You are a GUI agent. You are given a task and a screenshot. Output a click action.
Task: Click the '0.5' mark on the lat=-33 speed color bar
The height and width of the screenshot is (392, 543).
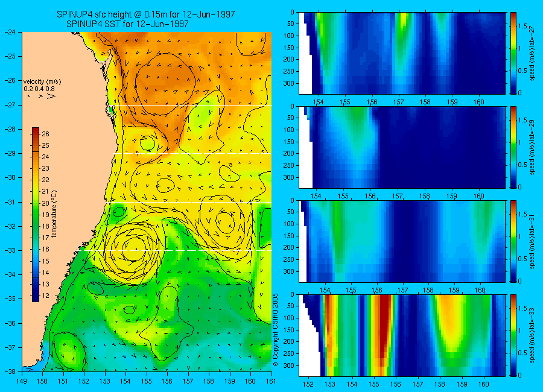[x=522, y=353]
